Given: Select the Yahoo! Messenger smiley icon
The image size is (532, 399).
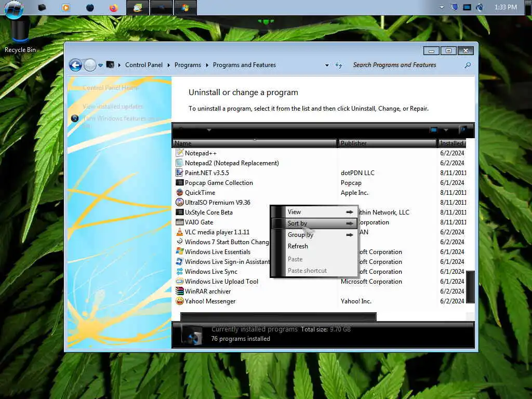Looking at the screenshot, I should coord(179,301).
